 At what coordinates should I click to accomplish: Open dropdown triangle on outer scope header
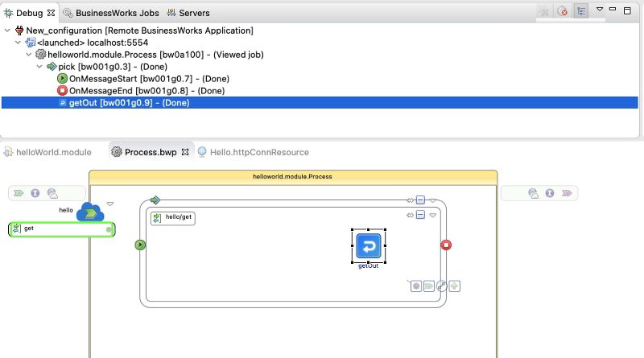pos(433,201)
